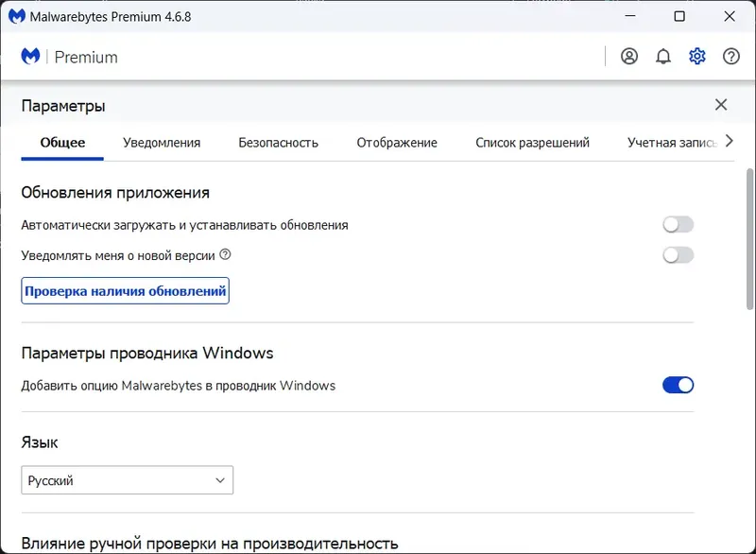
Task: Disable Malwarebytes option in Windows Explorer
Action: pyautogui.click(x=679, y=385)
